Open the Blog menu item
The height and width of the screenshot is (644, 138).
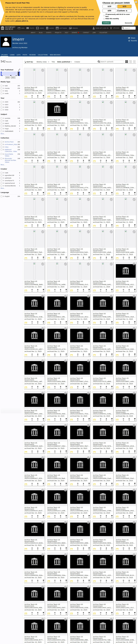[41, 33]
